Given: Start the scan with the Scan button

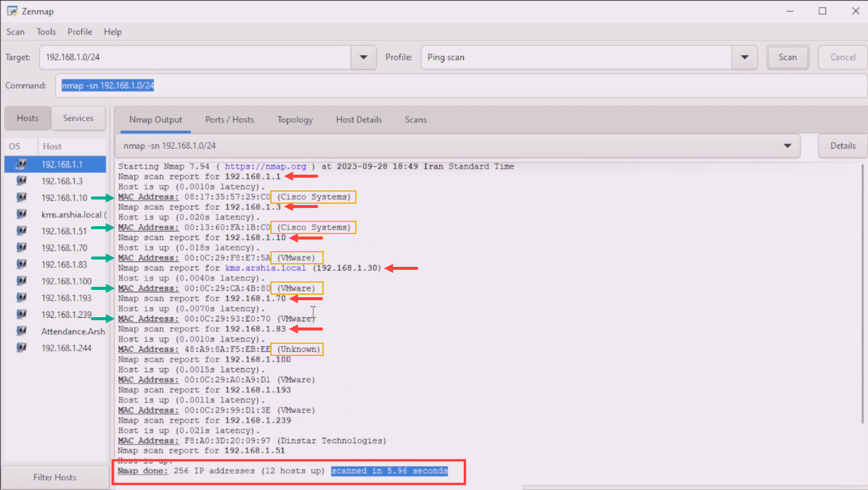Looking at the screenshot, I should coord(787,58).
